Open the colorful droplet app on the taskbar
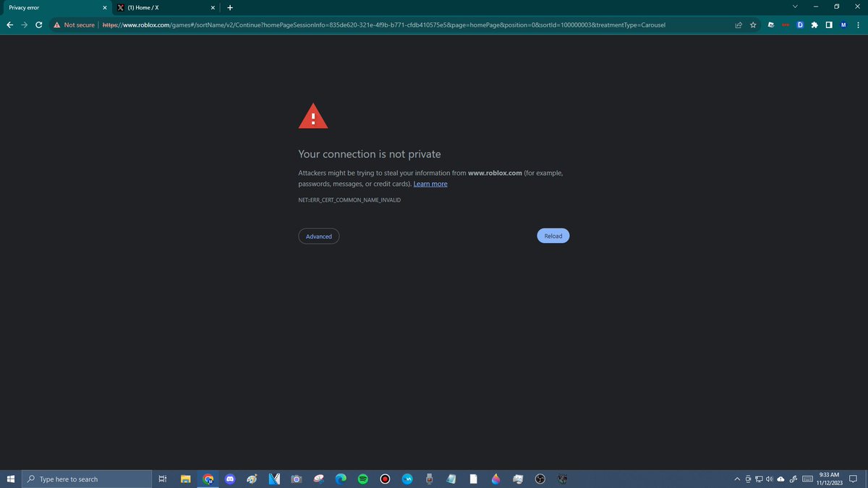This screenshot has width=868, height=488. coord(495,479)
